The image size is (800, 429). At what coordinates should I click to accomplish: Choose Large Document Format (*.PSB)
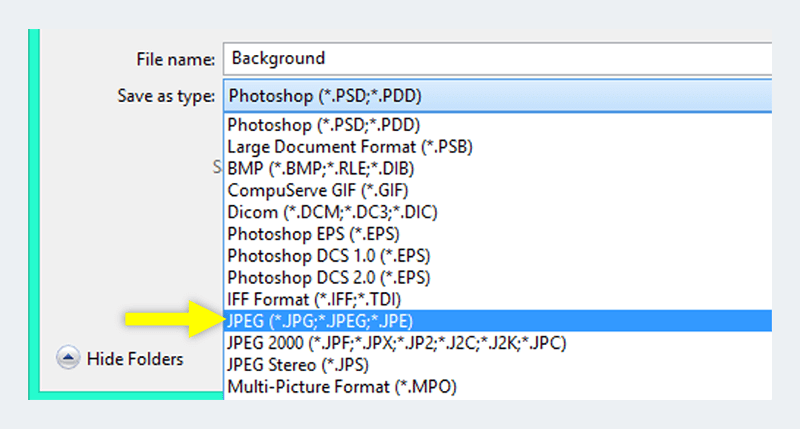(497, 146)
